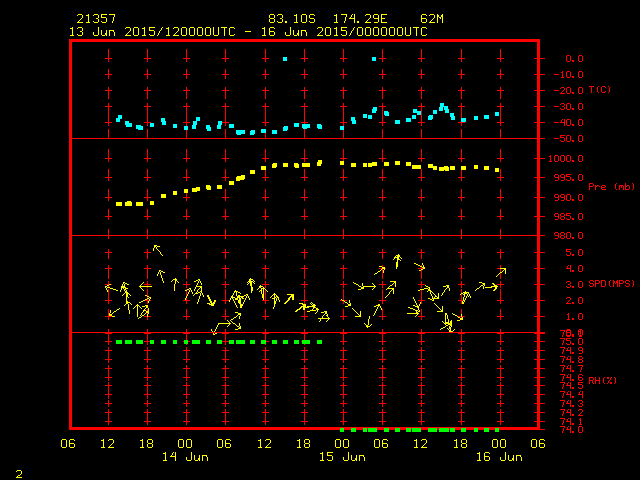Click the "00" hour label above 16 Jun
The height and width of the screenshot is (480, 640).
coord(499,443)
